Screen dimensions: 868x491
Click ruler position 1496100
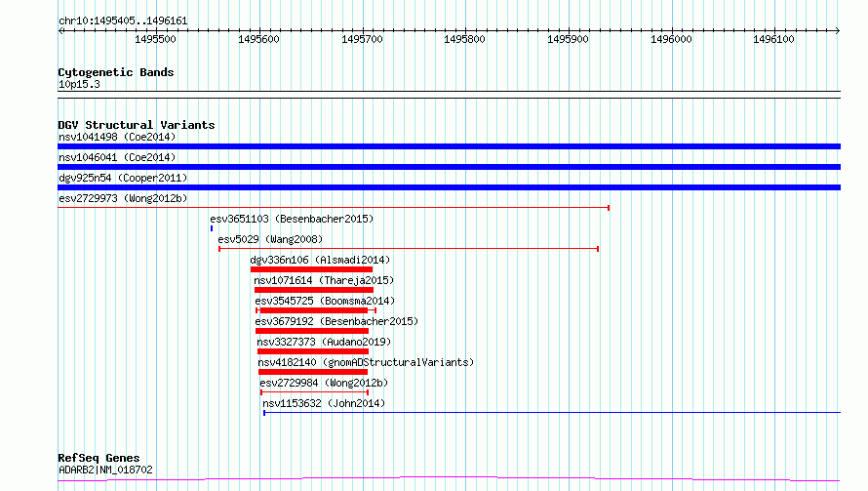(773, 39)
